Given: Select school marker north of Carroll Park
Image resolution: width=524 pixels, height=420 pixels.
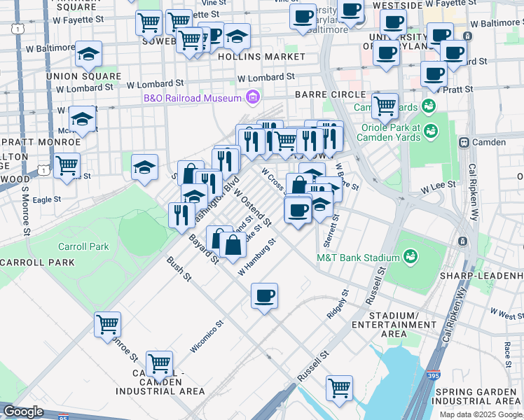Looking at the screenshot, I should pos(144,169).
